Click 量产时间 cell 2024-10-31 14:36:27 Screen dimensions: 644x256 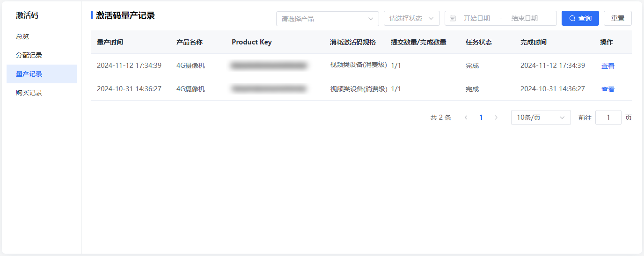(129, 89)
